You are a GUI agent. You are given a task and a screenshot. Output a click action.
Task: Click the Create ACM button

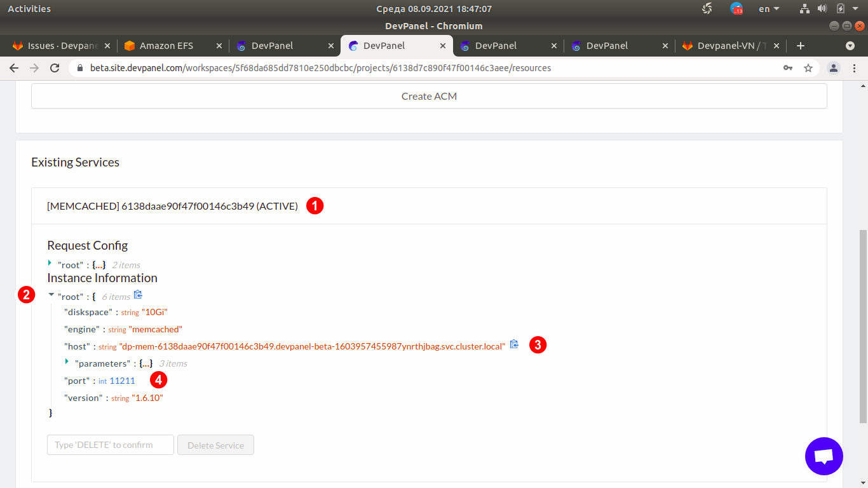tap(428, 95)
